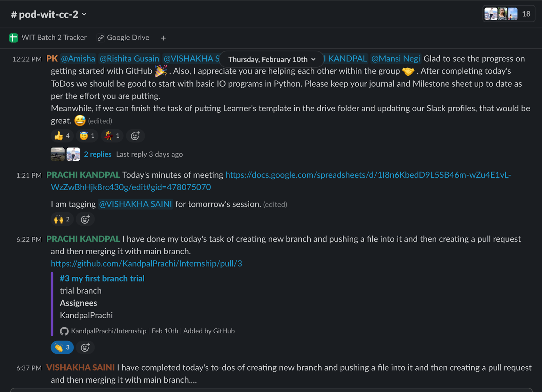Click add reaction icon under pull request message
Viewport: 542px width, 392px height.
click(85, 347)
